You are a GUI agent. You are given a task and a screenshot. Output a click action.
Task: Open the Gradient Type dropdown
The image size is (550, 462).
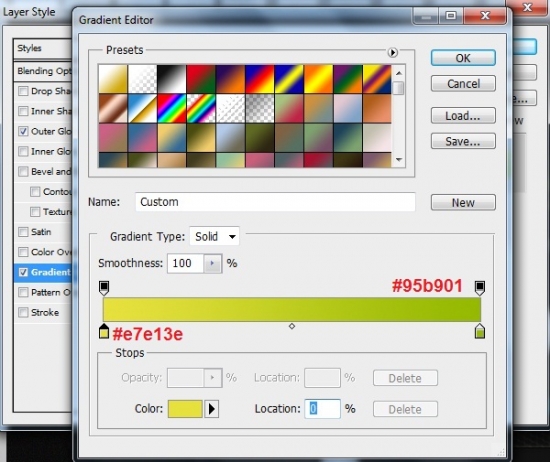pyautogui.click(x=215, y=236)
